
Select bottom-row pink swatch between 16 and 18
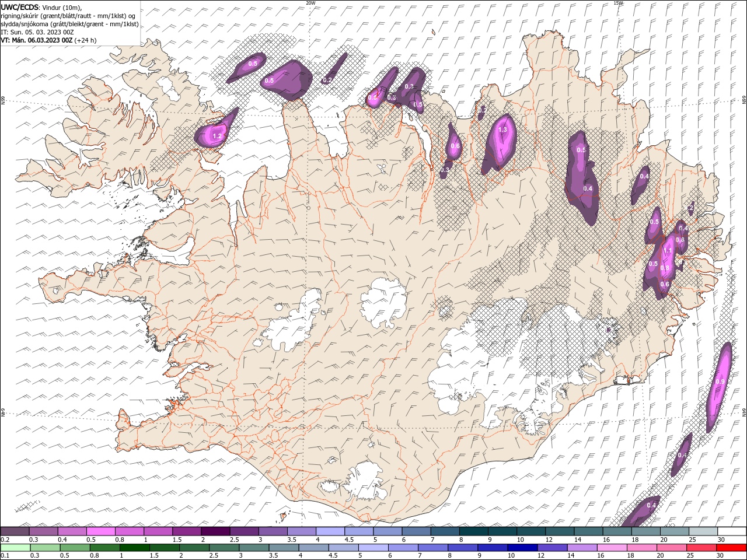[x=611, y=548]
